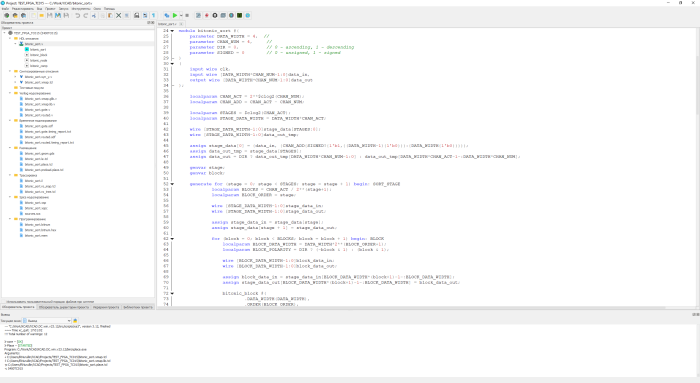This screenshot has width=700, height=383.
Task: Click the Stop square icon in toolbar
Action: pyautogui.click(x=187, y=15)
